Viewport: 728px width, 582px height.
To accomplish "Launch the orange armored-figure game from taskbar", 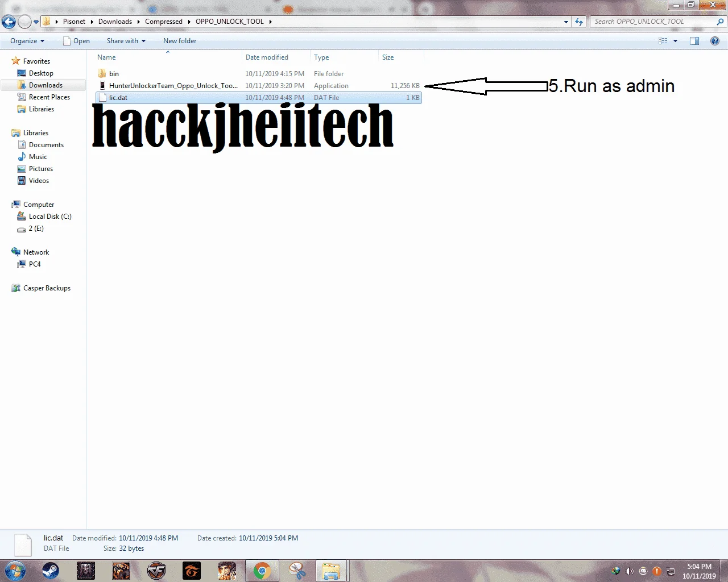I will [121, 571].
